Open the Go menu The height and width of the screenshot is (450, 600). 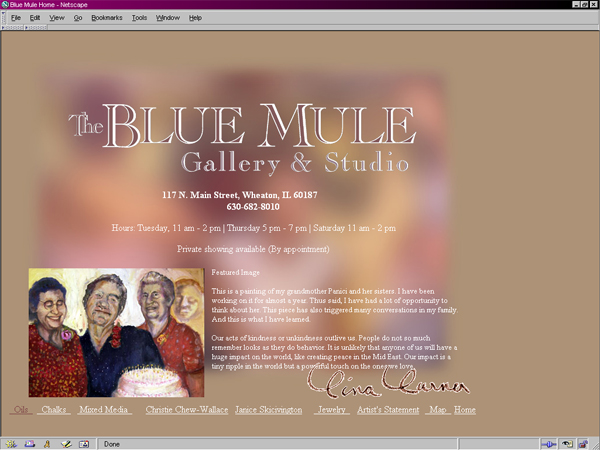pyautogui.click(x=78, y=18)
